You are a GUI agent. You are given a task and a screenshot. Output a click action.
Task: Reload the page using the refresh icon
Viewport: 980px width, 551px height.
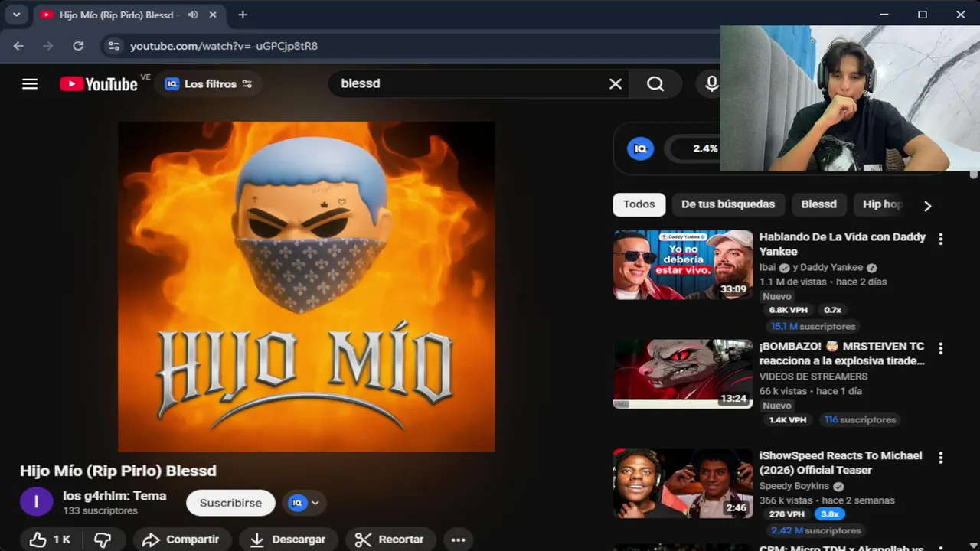[x=78, y=46]
